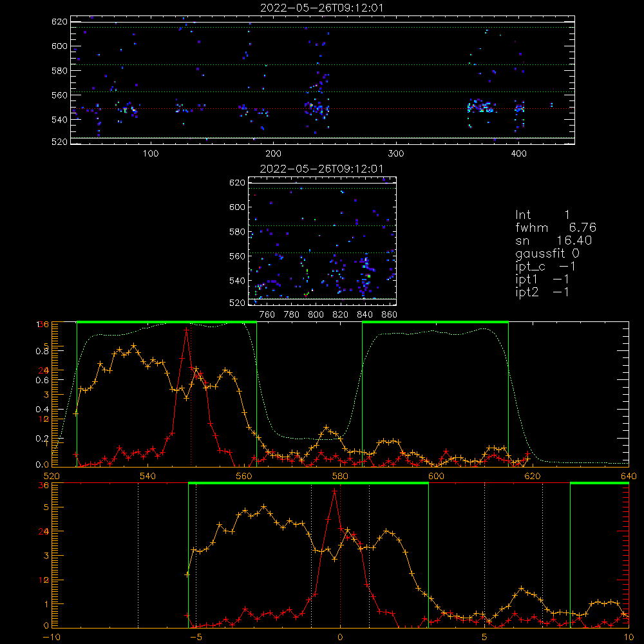Click x-axis label 860 on small image
This screenshot has height=644, width=644.
coord(390,315)
